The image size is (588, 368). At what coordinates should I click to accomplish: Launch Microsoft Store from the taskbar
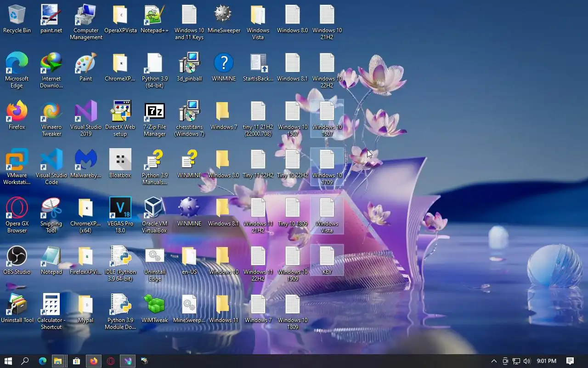click(77, 361)
